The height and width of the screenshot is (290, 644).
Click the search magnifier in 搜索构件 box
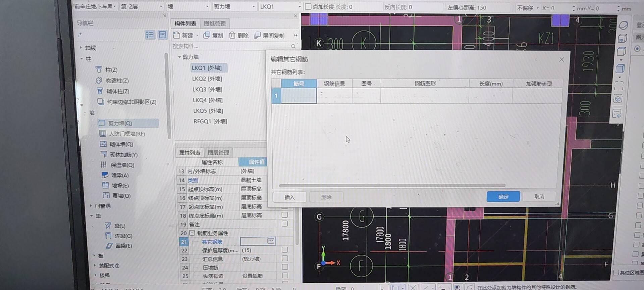[x=293, y=46]
